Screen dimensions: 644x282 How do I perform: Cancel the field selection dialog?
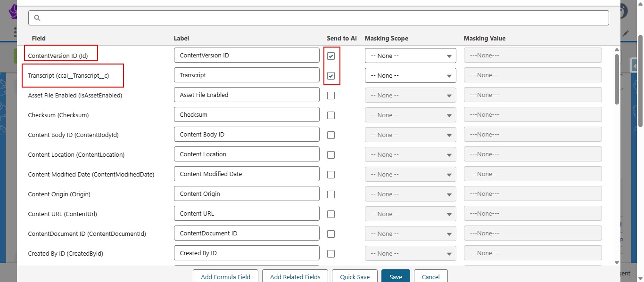coord(430,277)
